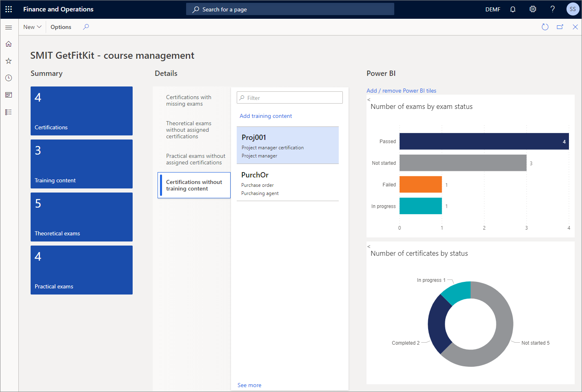Open the Help menu

point(552,9)
